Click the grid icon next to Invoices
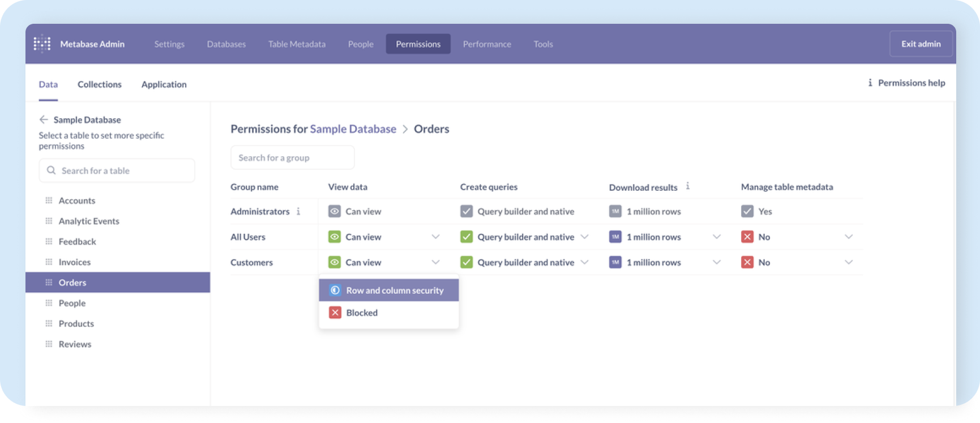Screen dimensions: 980x423 coord(49,262)
